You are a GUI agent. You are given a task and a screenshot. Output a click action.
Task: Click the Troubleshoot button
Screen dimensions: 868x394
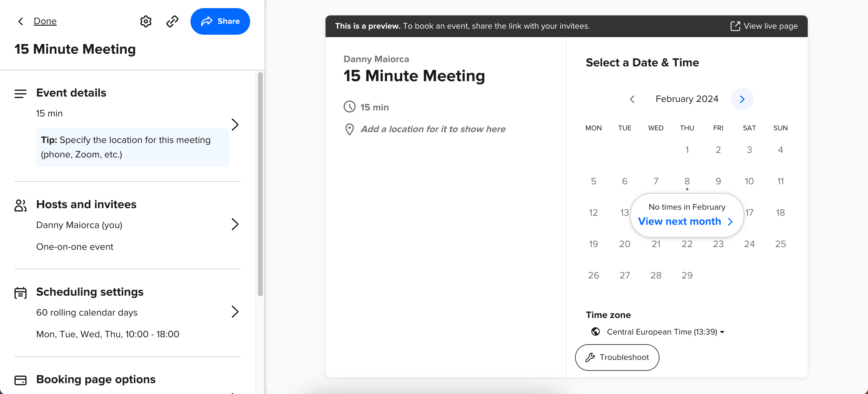pyautogui.click(x=617, y=357)
